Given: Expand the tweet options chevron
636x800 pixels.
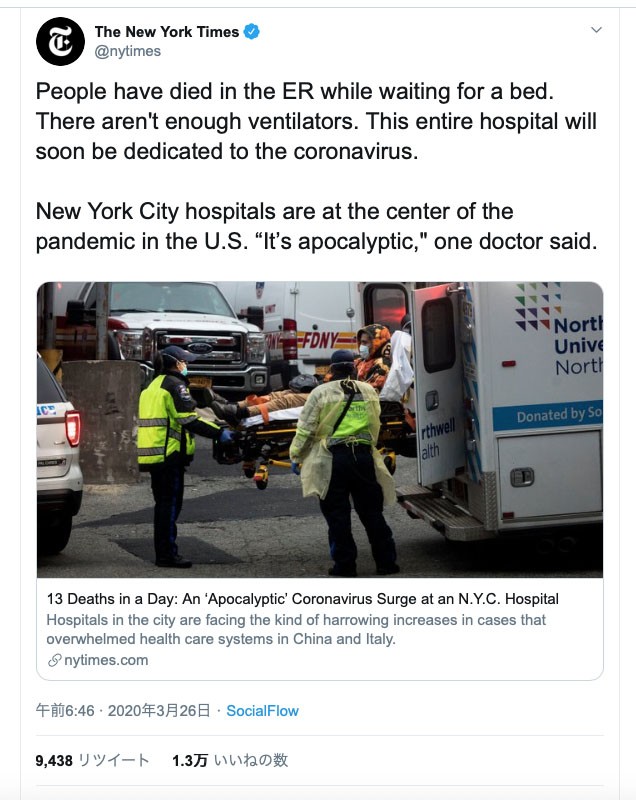Looking at the screenshot, I should click(x=596, y=30).
